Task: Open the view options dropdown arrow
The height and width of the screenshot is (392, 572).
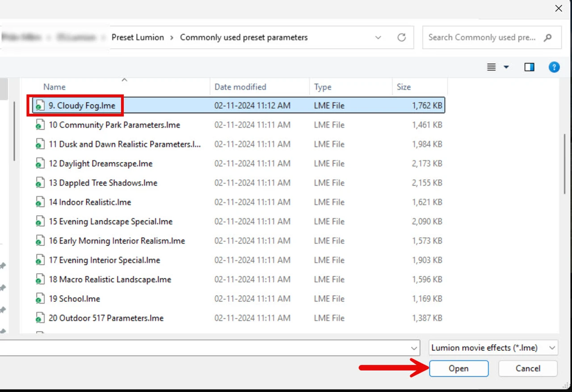Action: point(506,67)
